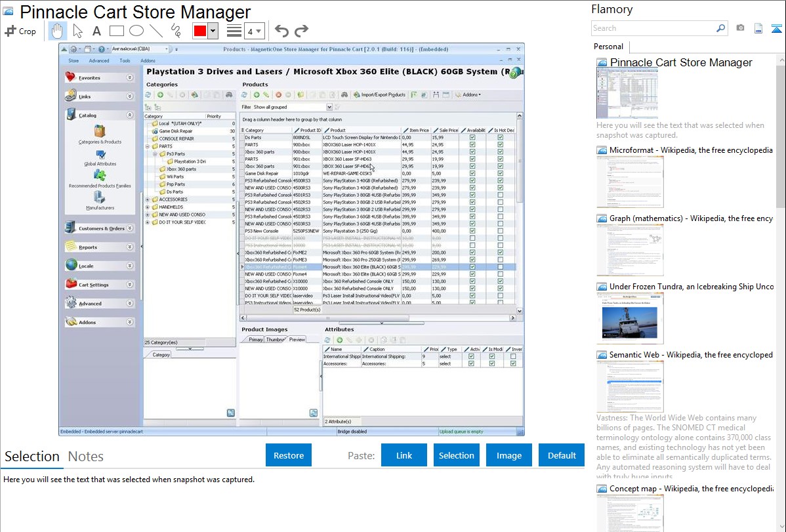Undo the last annotation
The image size is (786, 532).
coord(281,31)
